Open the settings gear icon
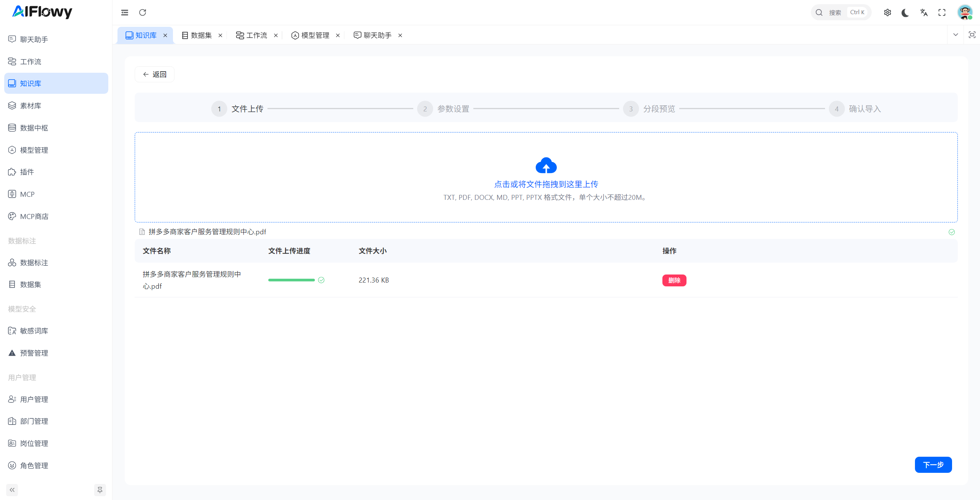980x500 pixels. pyautogui.click(x=887, y=13)
